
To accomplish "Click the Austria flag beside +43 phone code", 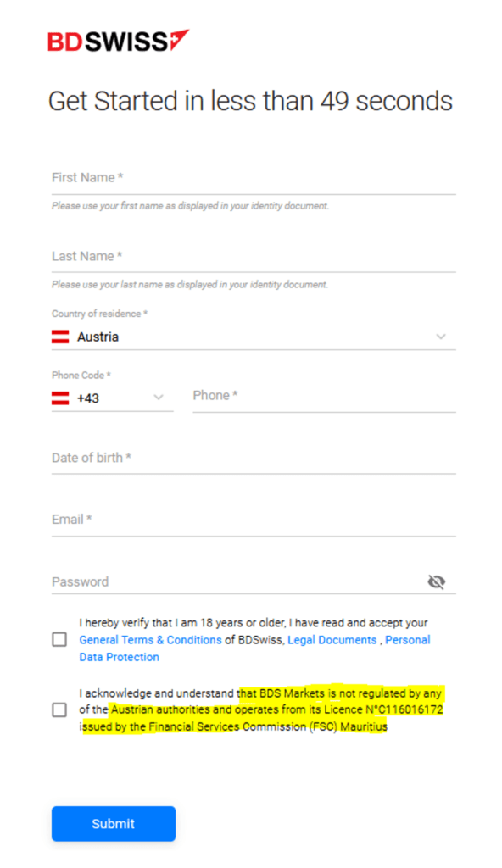I will [x=60, y=398].
